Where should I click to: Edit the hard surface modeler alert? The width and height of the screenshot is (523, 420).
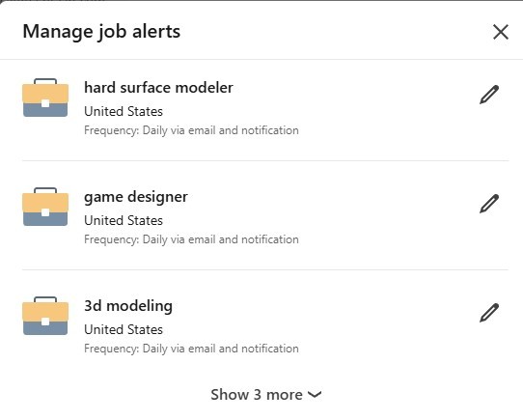click(x=489, y=95)
